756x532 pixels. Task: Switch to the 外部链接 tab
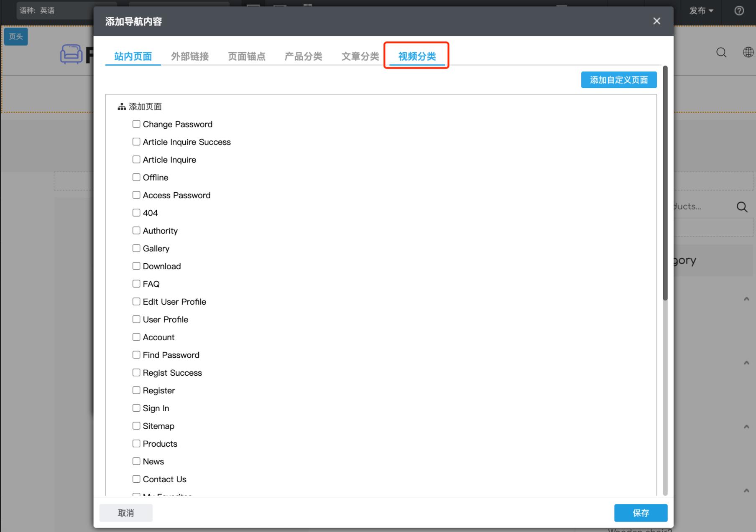pyautogui.click(x=189, y=56)
